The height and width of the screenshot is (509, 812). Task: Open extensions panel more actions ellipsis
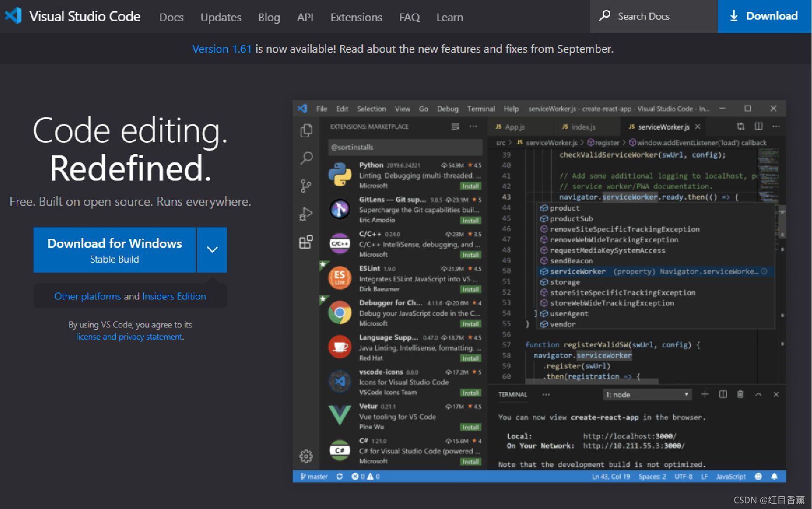[473, 126]
